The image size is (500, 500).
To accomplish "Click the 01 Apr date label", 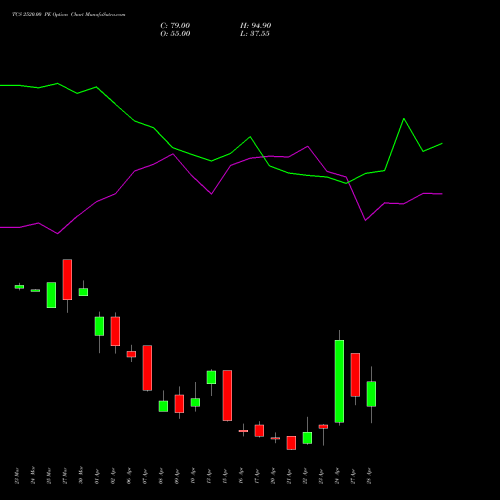I will pos(97,476).
